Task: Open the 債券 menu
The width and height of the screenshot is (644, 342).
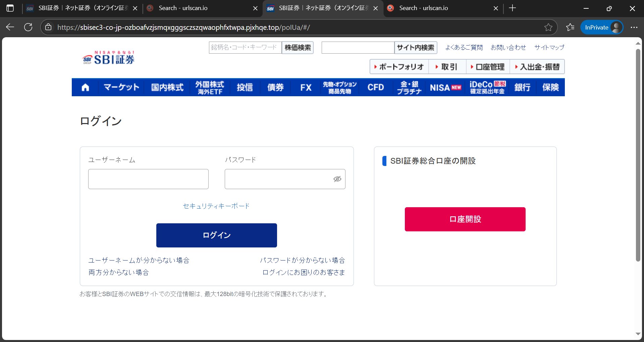Action: 275,88
